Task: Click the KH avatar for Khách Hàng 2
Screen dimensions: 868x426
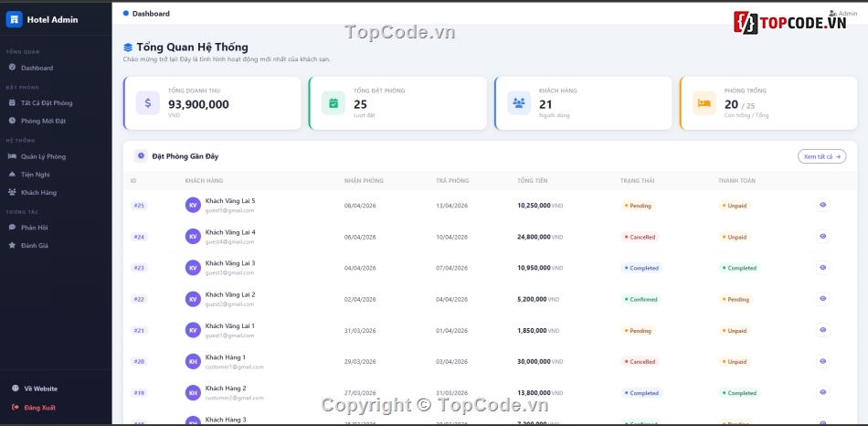Action: point(193,393)
